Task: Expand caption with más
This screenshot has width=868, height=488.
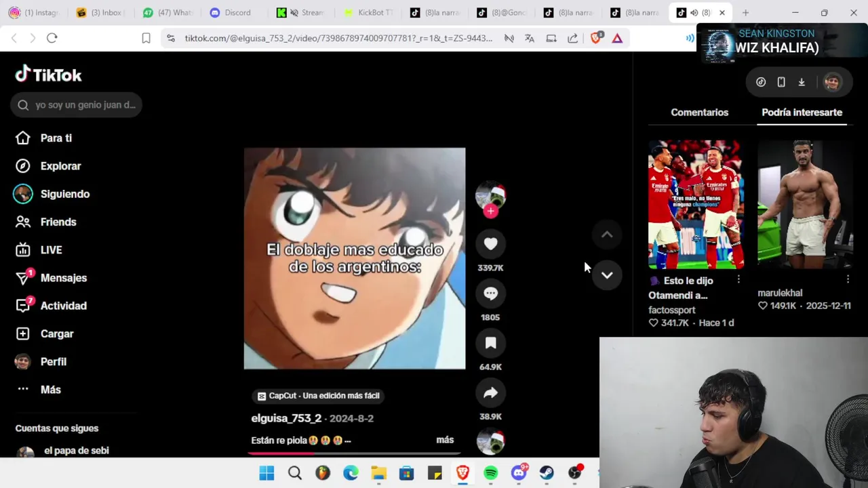Action: point(445,440)
